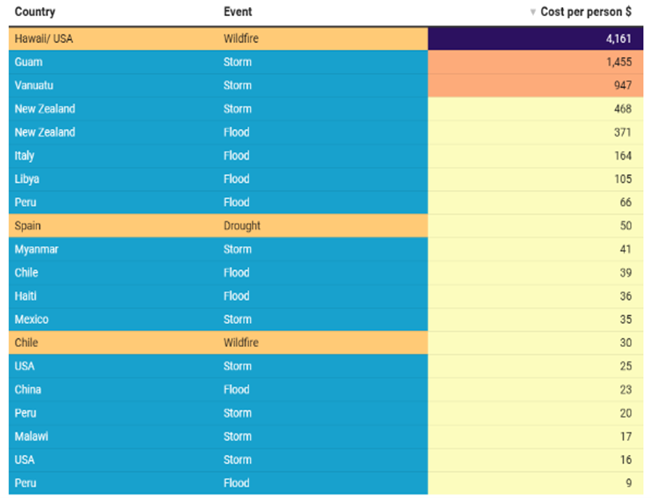Screen dimensions: 651x498
Task: Sort by the Cost per person $ header
Action: click(x=586, y=12)
